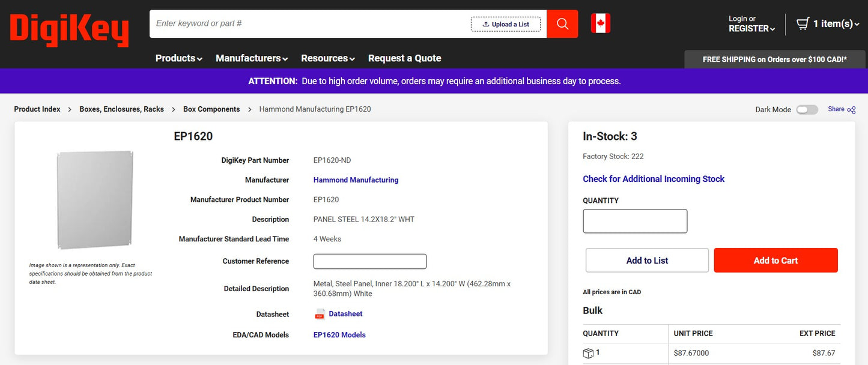Open the Canada flag region selector

601,23
